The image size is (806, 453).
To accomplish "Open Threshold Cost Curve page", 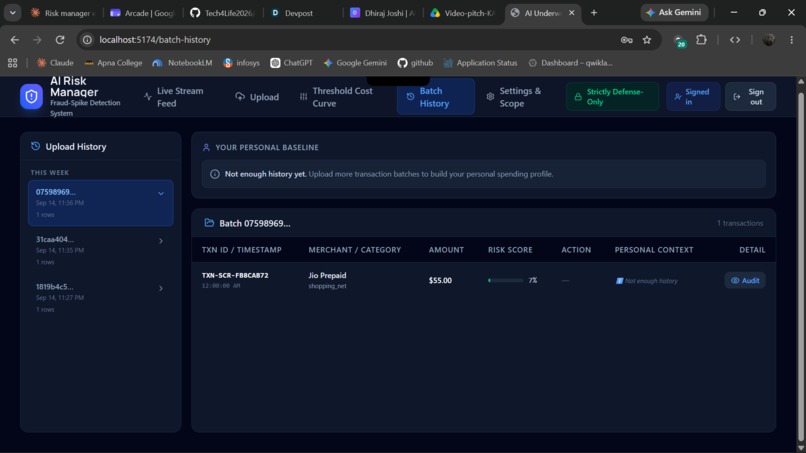I will [336, 97].
